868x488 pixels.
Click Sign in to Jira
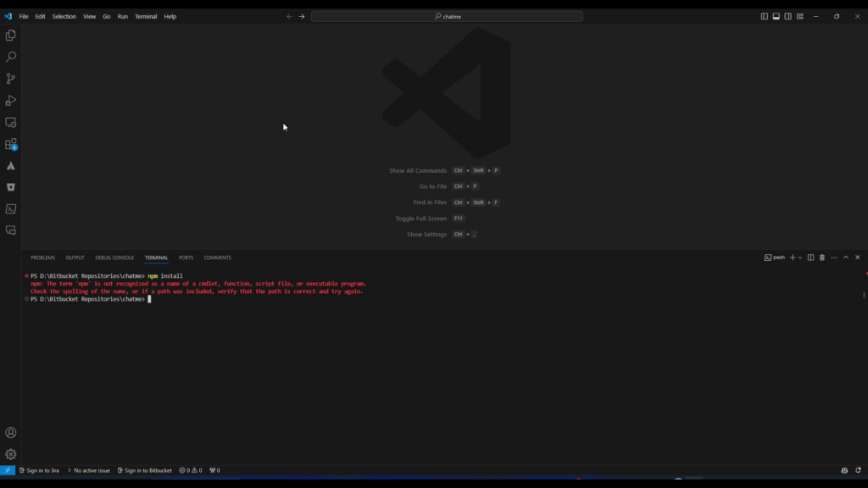[39, 470]
